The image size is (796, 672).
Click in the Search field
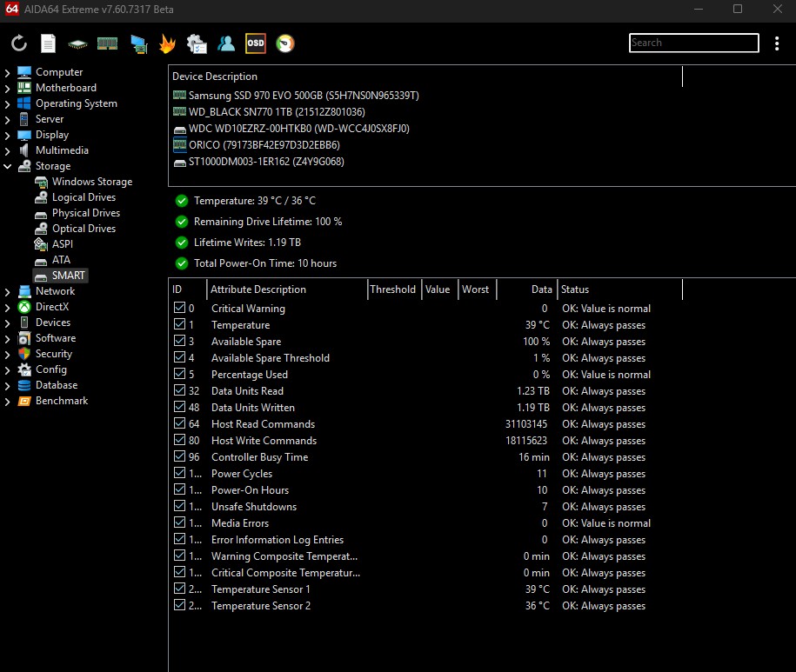(694, 43)
